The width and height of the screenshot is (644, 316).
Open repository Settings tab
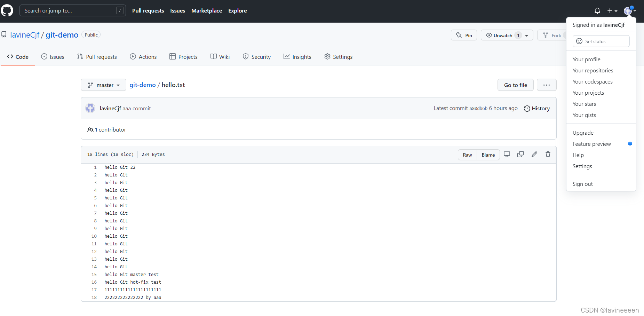click(x=338, y=57)
